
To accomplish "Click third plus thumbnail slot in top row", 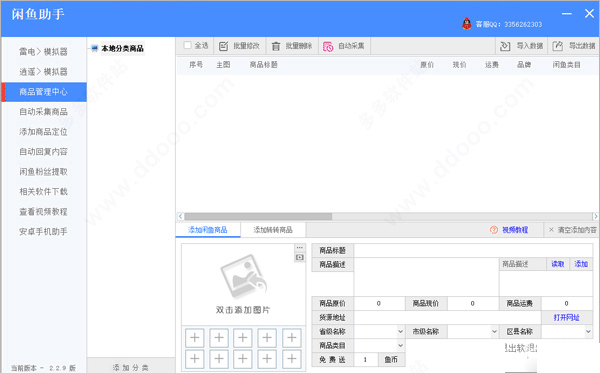I will [243, 337].
